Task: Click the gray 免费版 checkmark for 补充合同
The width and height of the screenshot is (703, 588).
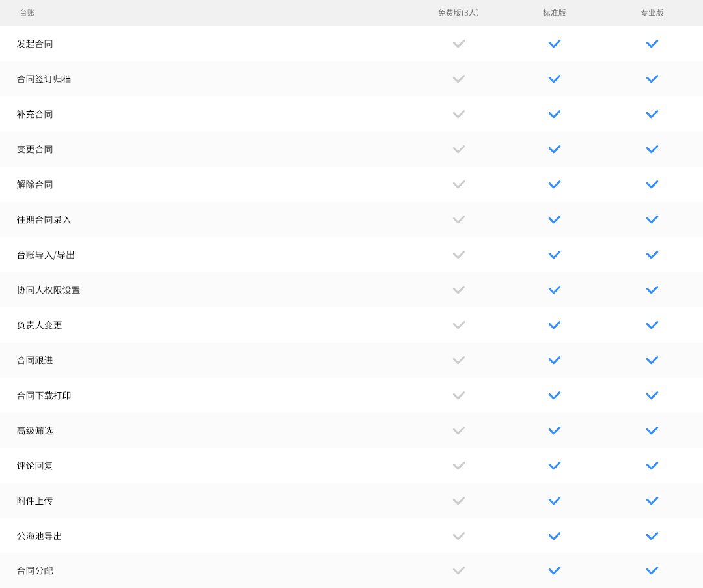Action: coord(459,114)
